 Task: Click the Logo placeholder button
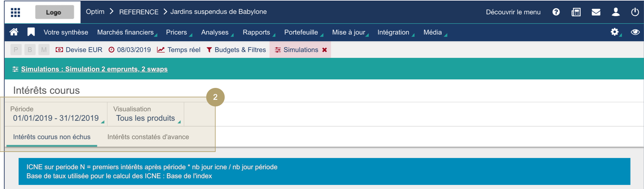55,12
